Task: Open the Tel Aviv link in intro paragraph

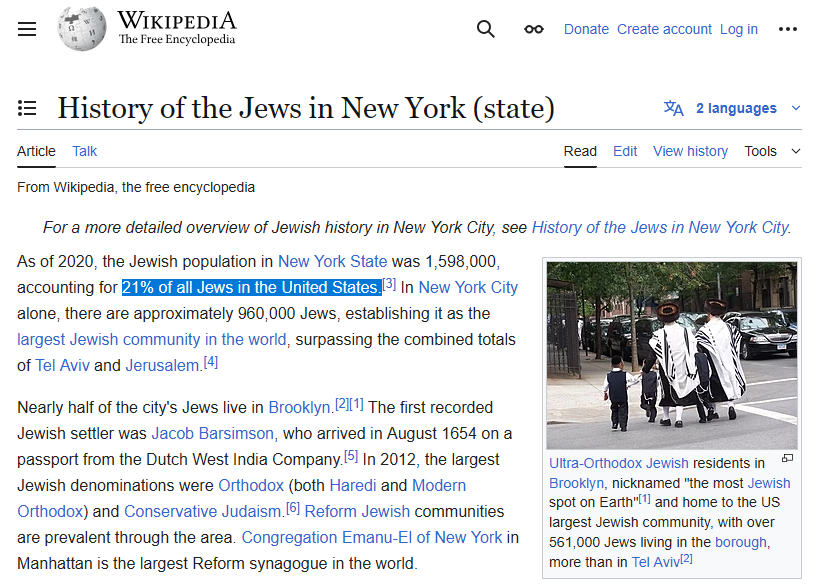Action: [x=62, y=365]
